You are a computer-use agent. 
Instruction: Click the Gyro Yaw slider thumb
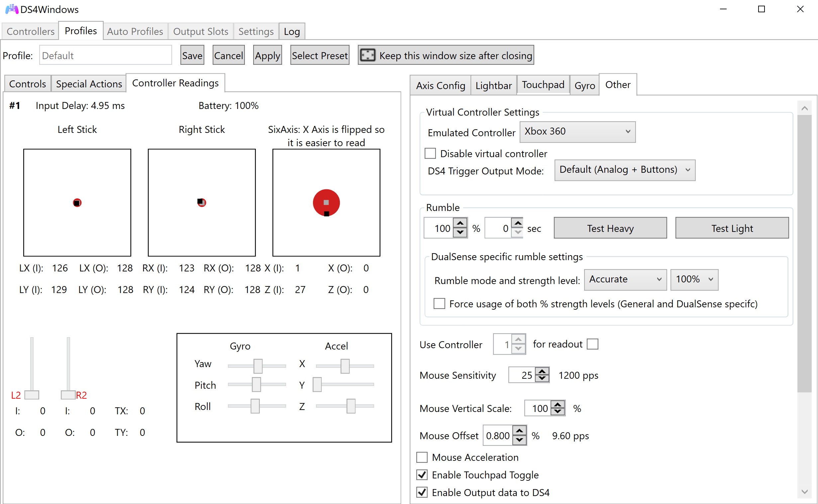258,366
